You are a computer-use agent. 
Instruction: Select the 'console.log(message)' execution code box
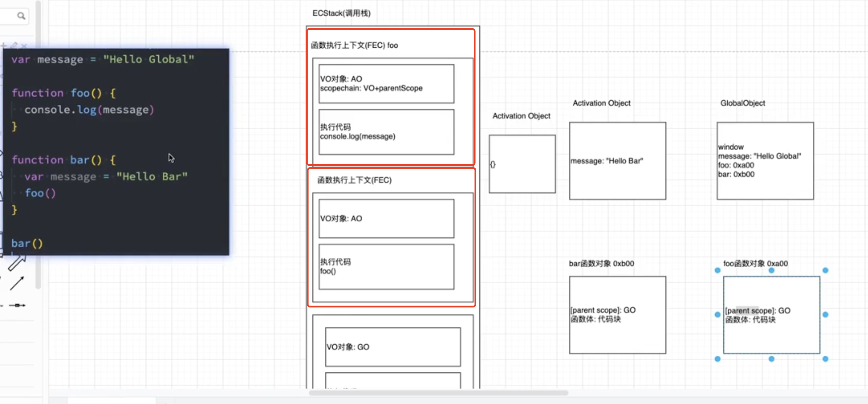point(386,132)
